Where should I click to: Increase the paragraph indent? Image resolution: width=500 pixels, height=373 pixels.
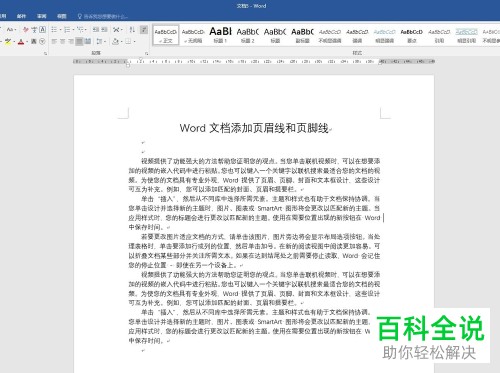[x=104, y=30]
